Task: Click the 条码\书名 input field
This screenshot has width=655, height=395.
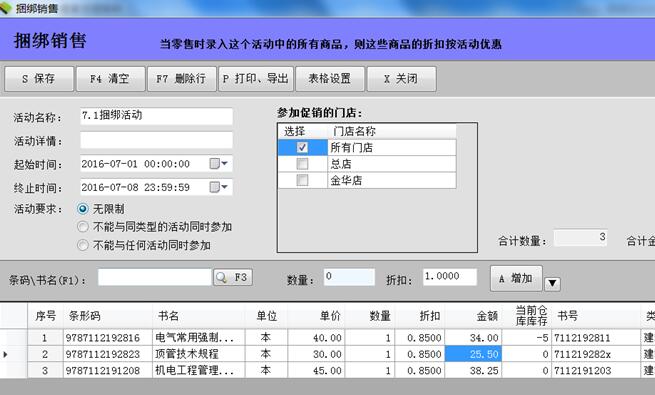Action: [155, 277]
